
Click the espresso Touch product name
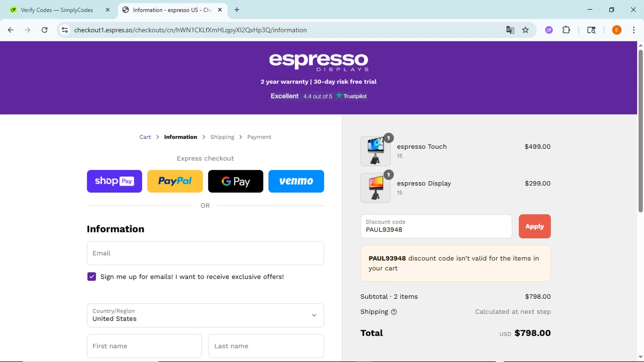coord(422,146)
